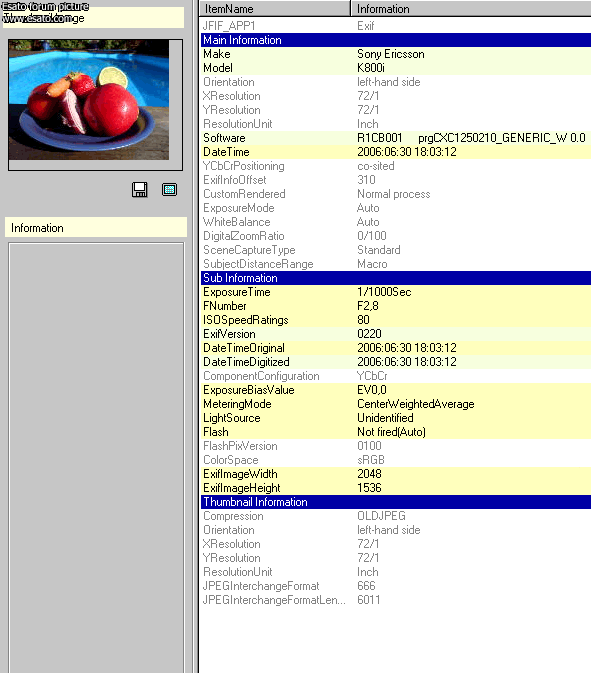Select the Main Information section header
Image resolution: width=591 pixels, height=673 pixels.
[x=396, y=40]
